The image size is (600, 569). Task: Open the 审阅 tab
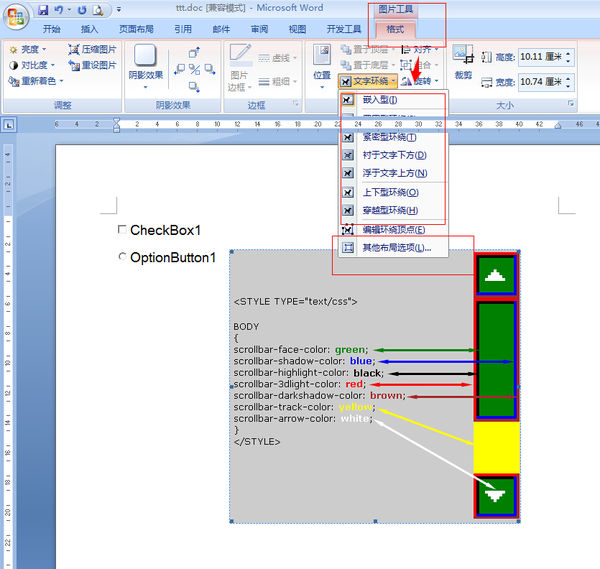(259, 29)
